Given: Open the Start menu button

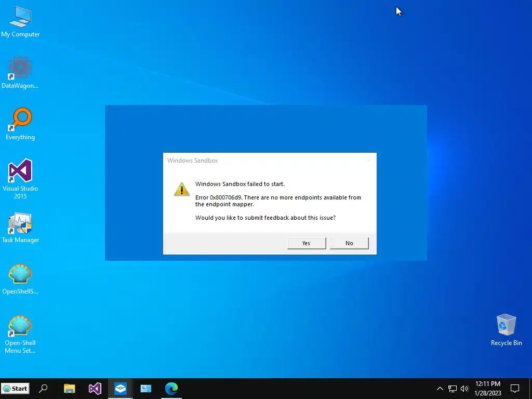Looking at the screenshot, I should [x=15, y=389].
